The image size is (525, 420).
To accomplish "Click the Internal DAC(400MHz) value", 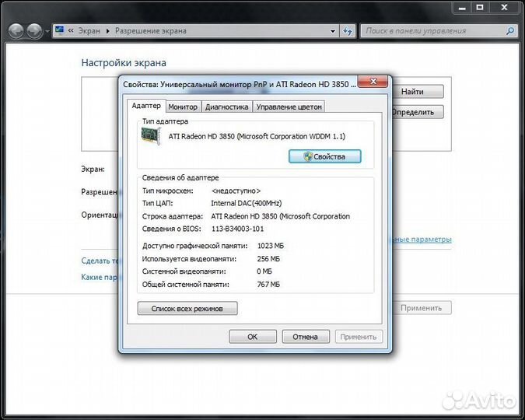I will pyautogui.click(x=246, y=203).
